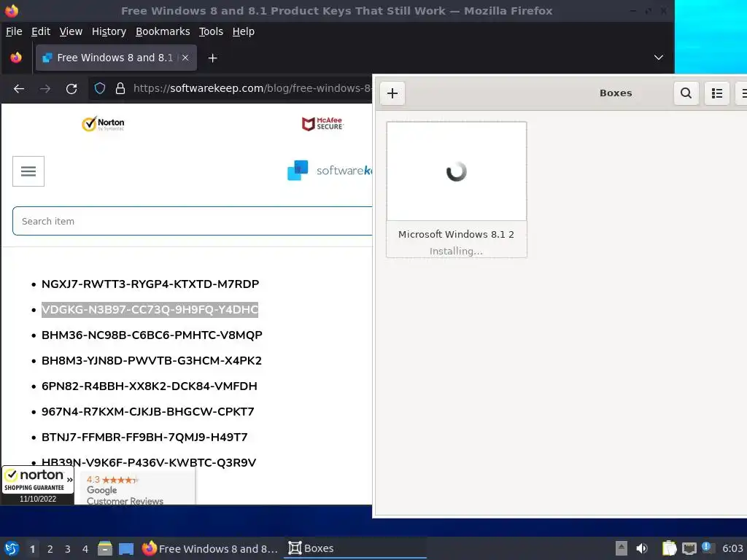Click the Microsoft Windows 8.1 2 label
The width and height of the screenshot is (747, 560).
(456, 234)
